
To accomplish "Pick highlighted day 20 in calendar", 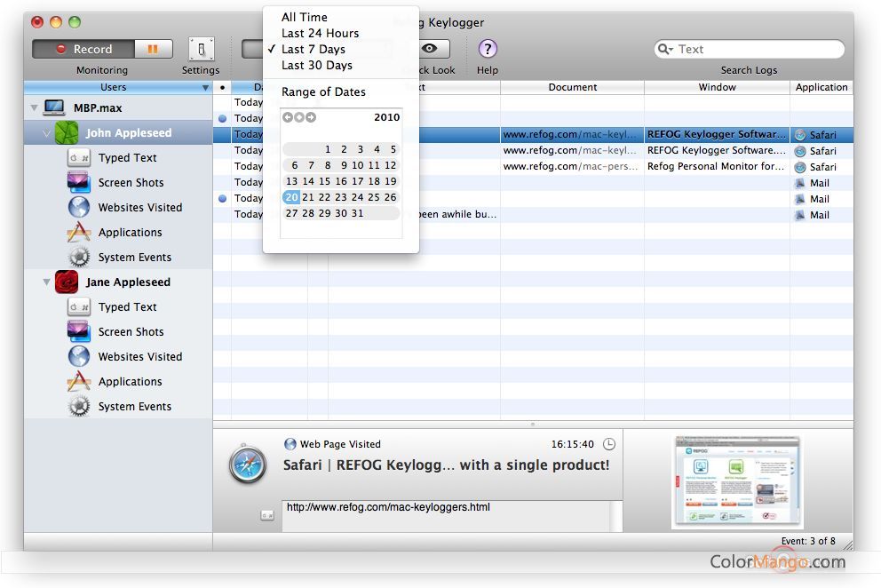I will 291,197.
